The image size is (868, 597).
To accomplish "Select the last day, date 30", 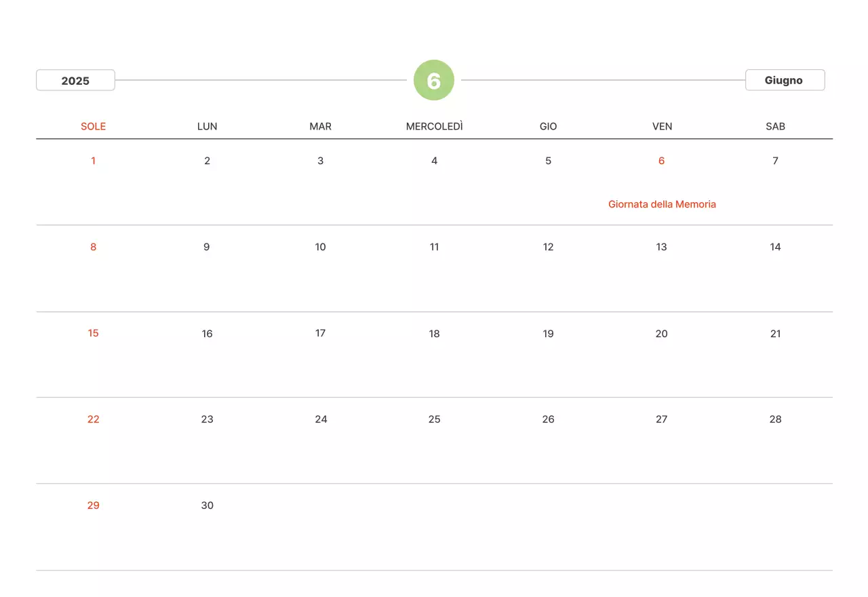I will click(208, 505).
